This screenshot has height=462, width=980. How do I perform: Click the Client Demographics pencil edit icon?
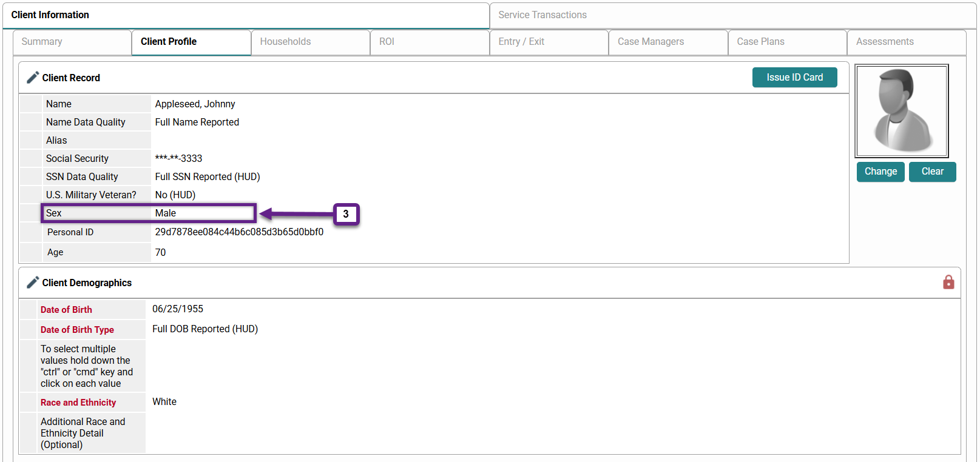click(x=33, y=283)
